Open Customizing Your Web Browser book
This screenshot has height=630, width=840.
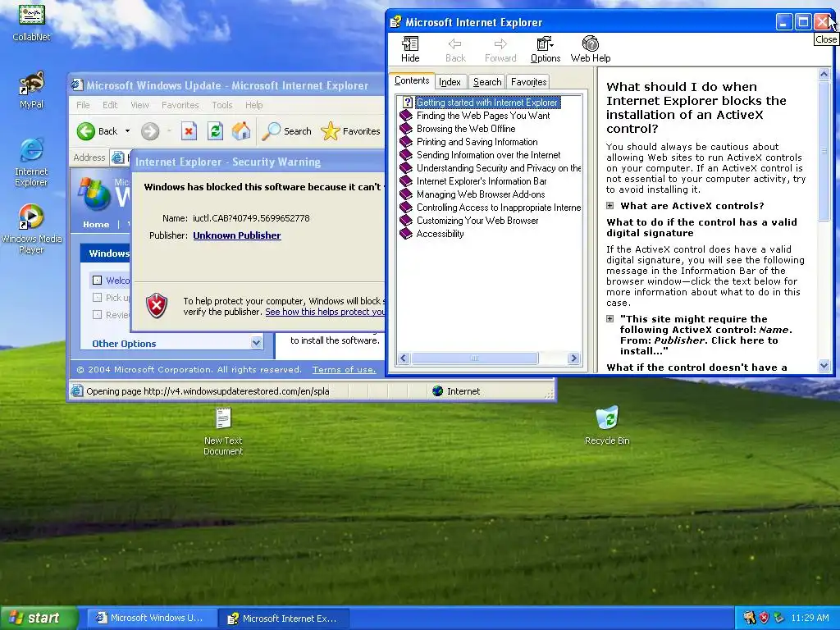pos(469,221)
